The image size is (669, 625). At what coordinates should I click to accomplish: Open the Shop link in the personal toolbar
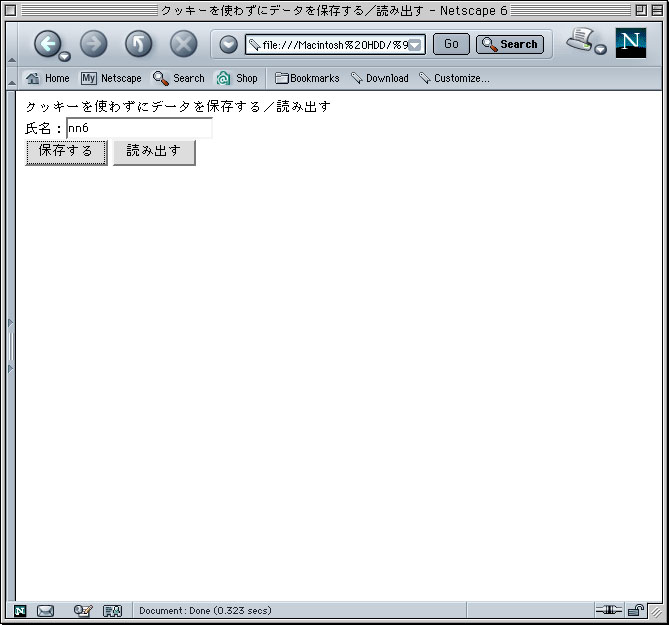[237, 78]
